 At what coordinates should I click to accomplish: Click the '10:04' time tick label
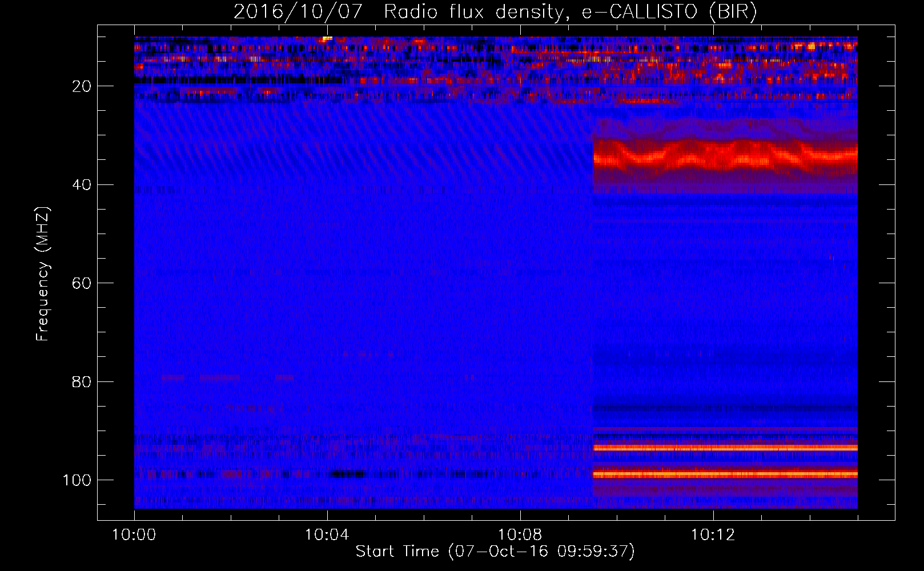[327, 535]
